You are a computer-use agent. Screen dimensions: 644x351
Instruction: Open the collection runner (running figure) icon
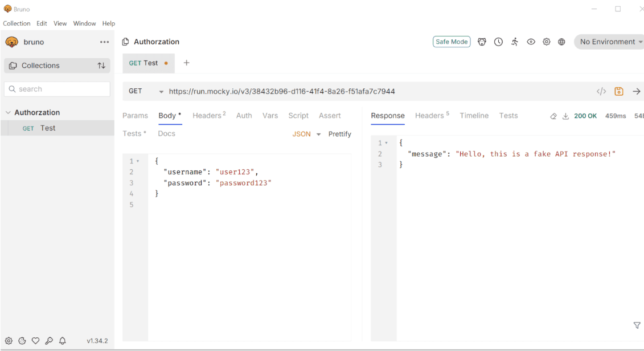[515, 42]
